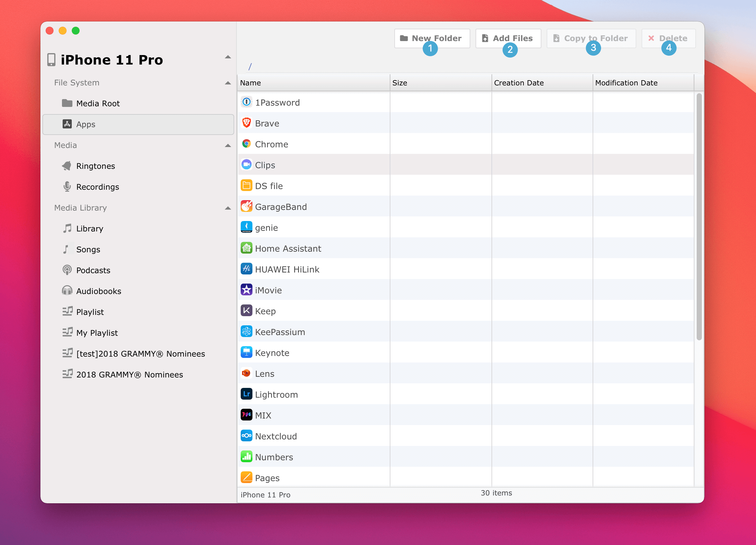This screenshot has height=545, width=756.
Task: Click the Recordings microphone icon
Action: (67, 186)
